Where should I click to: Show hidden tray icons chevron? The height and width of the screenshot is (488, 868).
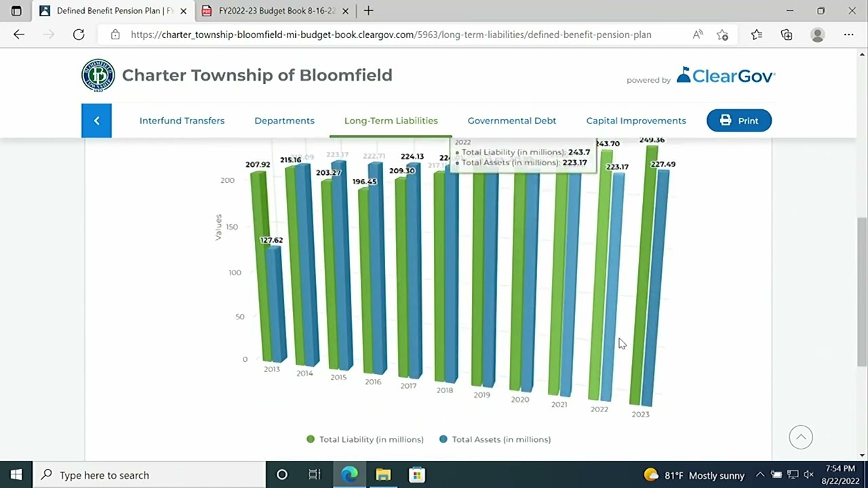760,475
